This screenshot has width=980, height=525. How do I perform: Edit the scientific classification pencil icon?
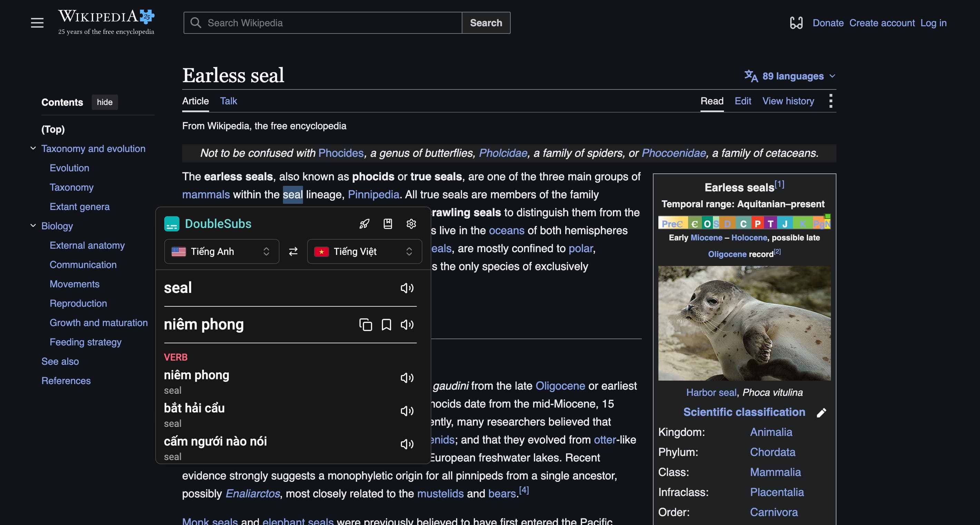coord(821,413)
